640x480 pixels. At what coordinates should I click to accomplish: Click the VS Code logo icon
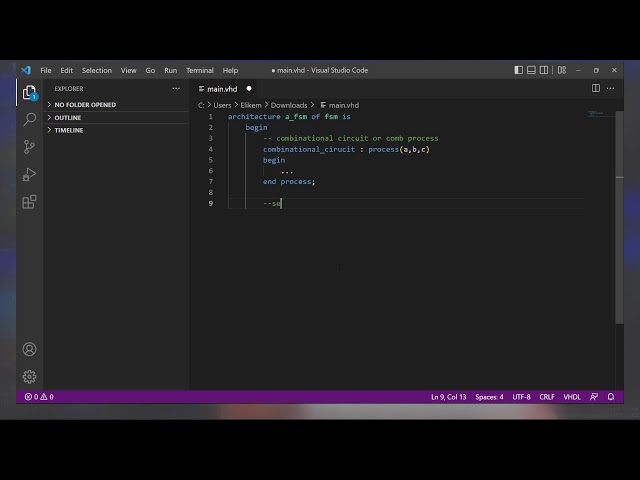click(x=26, y=70)
